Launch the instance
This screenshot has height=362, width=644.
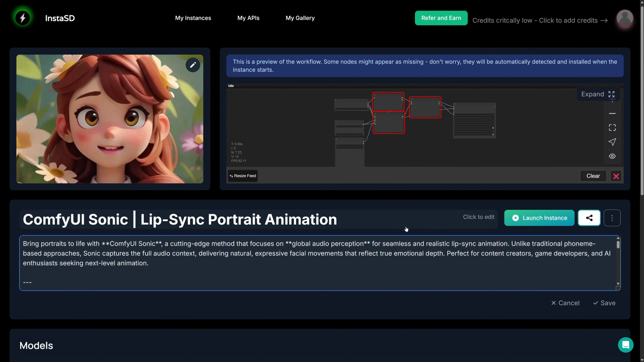click(539, 218)
